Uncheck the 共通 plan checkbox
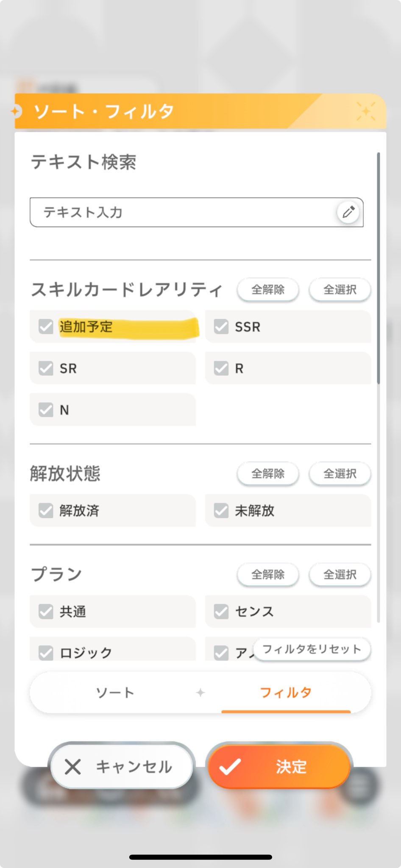This screenshot has height=868, width=401. pyautogui.click(x=46, y=612)
